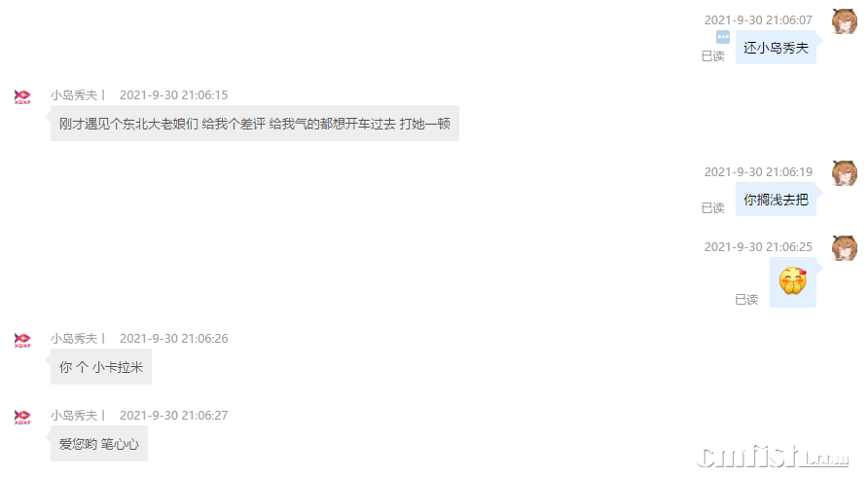Screen dimensions: 868x478
Task: Open the sender avatar at 21:06:25
Action: pos(844,248)
